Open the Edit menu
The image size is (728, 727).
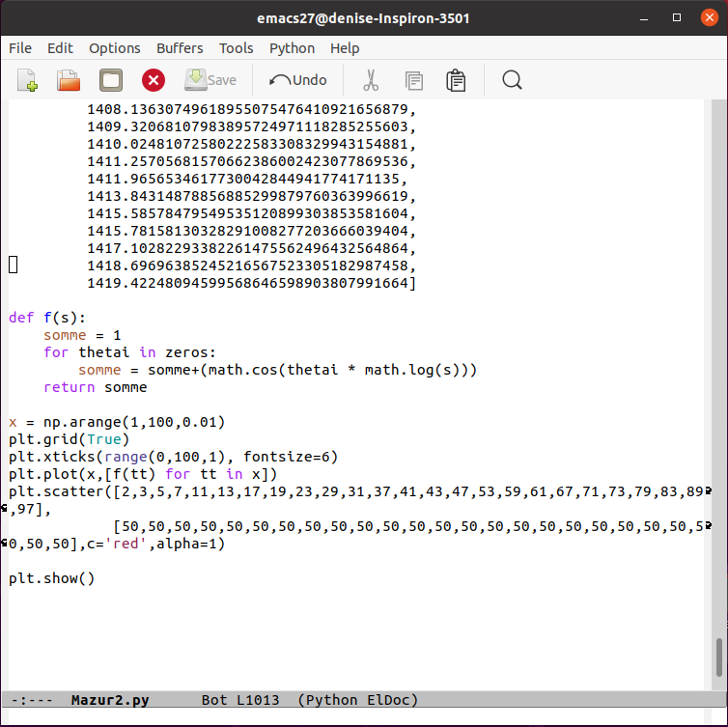click(x=60, y=48)
